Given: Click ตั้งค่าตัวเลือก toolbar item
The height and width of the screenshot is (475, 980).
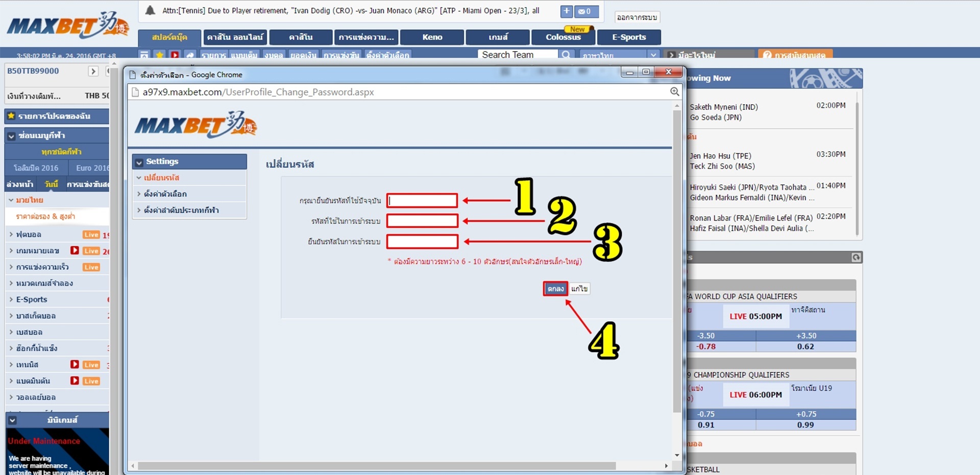Looking at the screenshot, I should point(388,55).
